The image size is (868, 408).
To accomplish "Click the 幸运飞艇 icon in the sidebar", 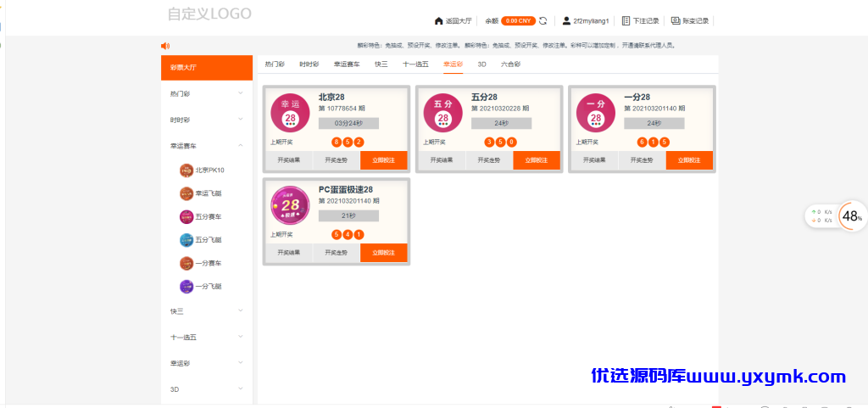I will point(186,193).
